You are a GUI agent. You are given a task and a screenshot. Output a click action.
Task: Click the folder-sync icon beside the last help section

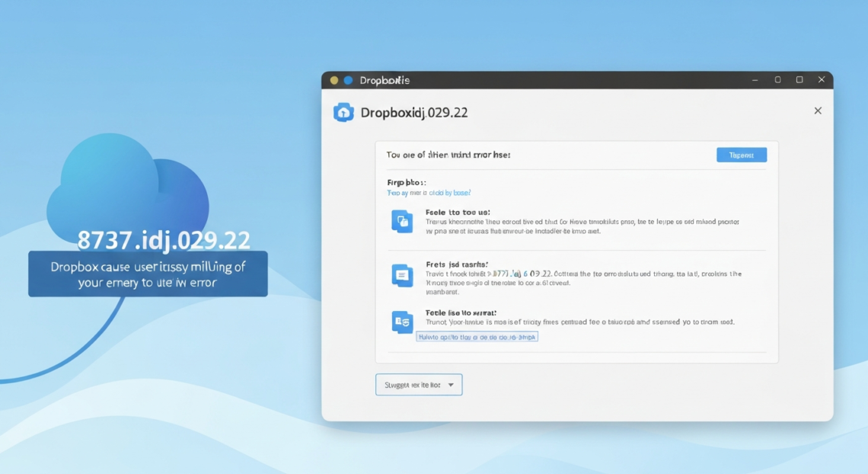click(x=403, y=321)
